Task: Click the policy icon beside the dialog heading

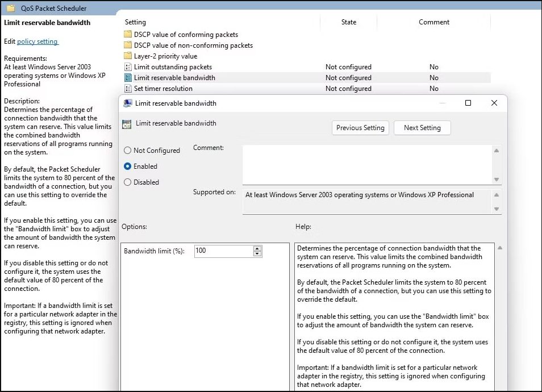Action: [x=127, y=124]
